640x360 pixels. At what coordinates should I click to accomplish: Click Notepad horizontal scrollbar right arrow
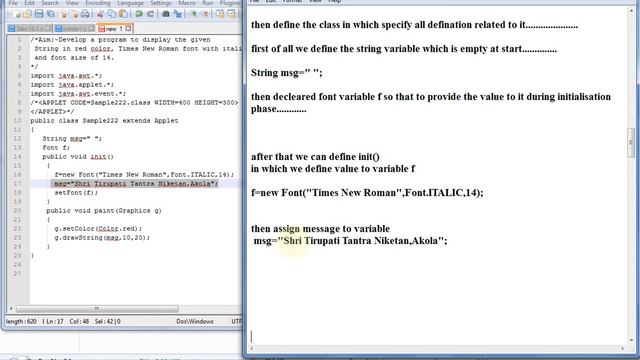pyautogui.click(x=622, y=348)
